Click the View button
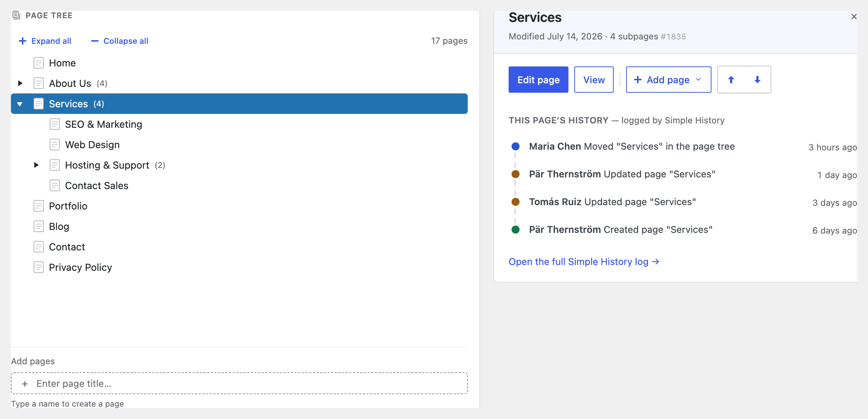The height and width of the screenshot is (419, 868). click(594, 80)
